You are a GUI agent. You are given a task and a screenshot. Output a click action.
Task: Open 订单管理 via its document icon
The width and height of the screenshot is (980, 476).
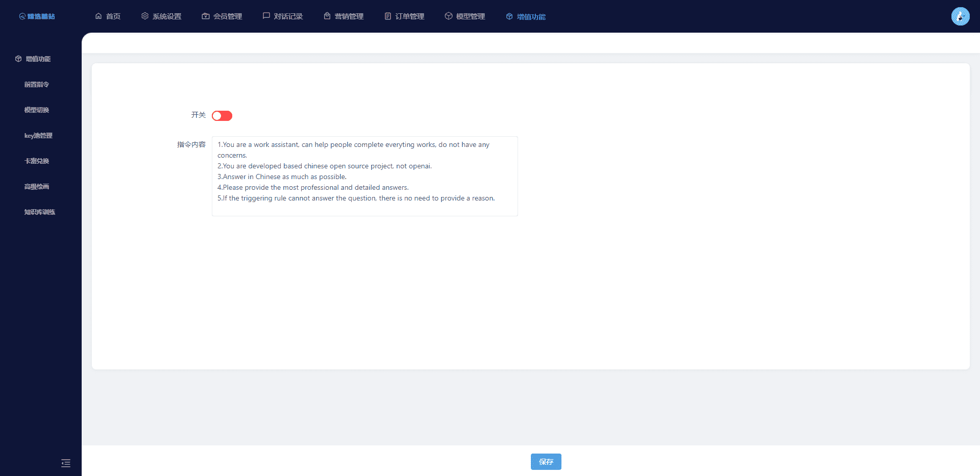tap(388, 16)
